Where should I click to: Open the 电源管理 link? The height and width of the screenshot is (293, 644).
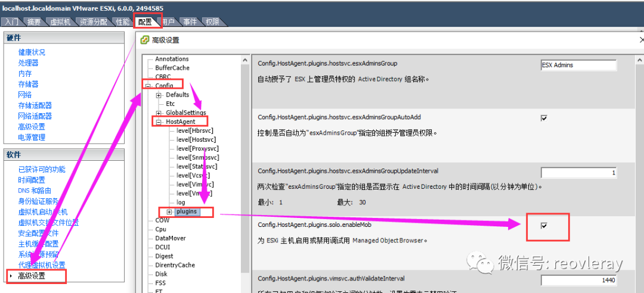[32, 138]
